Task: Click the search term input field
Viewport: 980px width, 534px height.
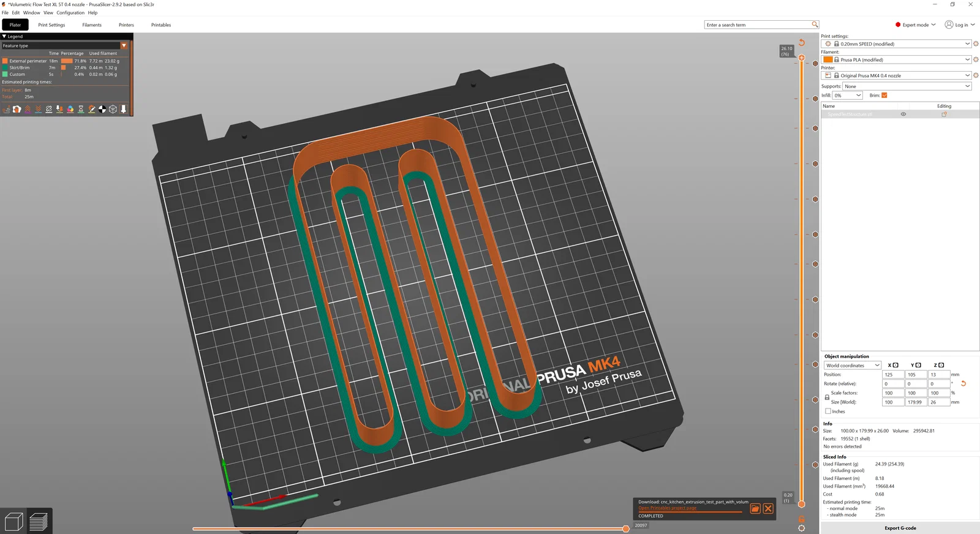Action: (x=758, y=25)
